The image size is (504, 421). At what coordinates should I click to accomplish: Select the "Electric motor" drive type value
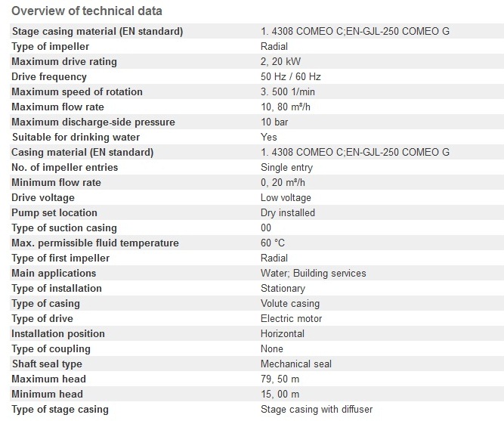point(292,318)
